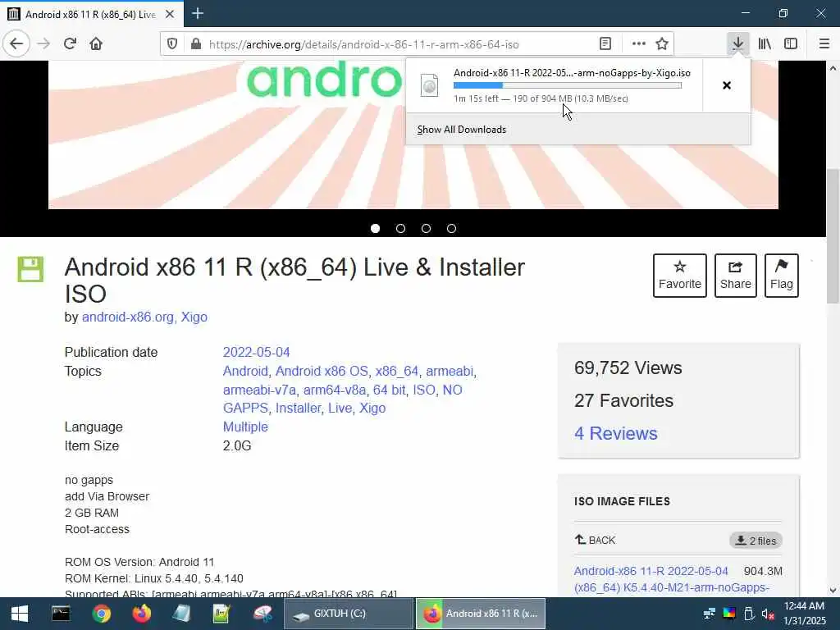This screenshot has width=840, height=630.
Task: Open page actions three-dot menu
Action: [x=638, y=44]
